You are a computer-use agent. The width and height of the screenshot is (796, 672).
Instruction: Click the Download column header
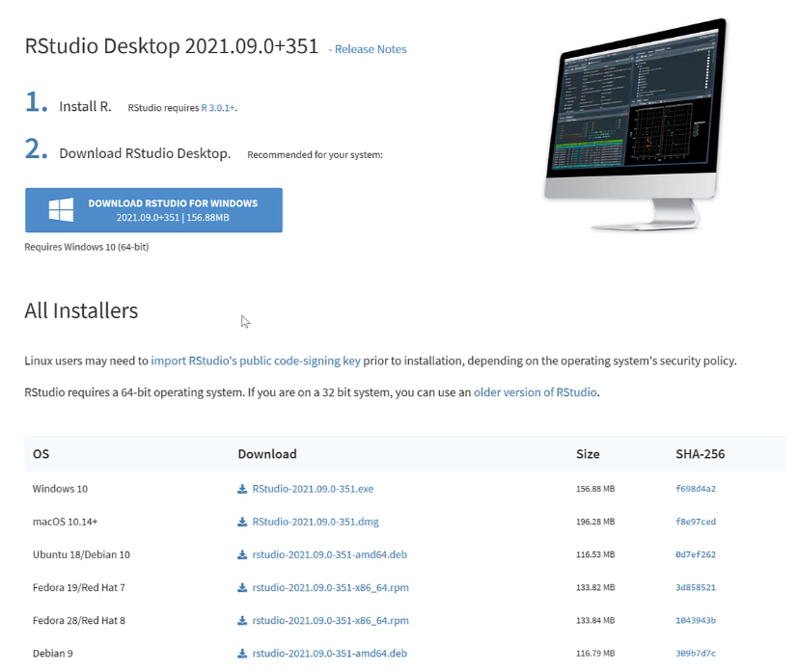pyautogui.click(x=267, y=454)
